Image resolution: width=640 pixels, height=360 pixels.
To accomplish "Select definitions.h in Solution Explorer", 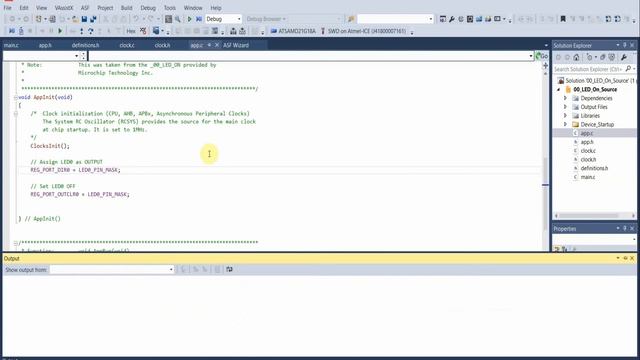I will coord(594,168).
